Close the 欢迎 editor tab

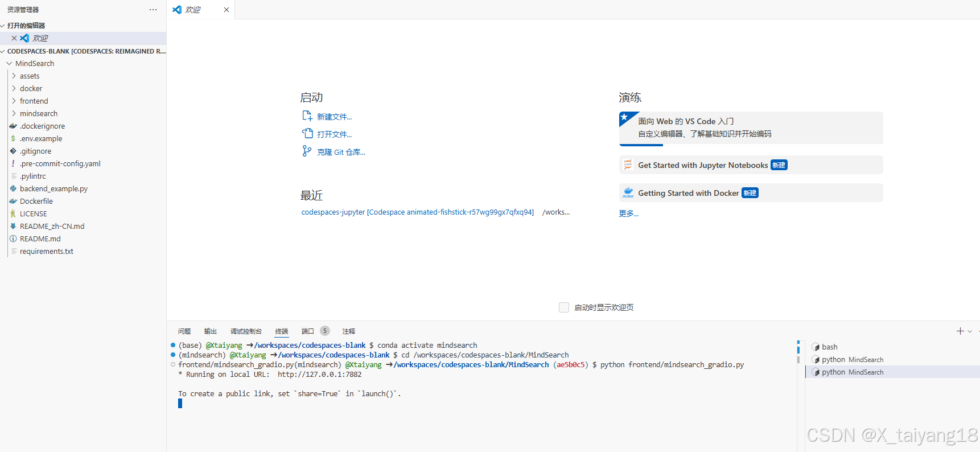227,10
